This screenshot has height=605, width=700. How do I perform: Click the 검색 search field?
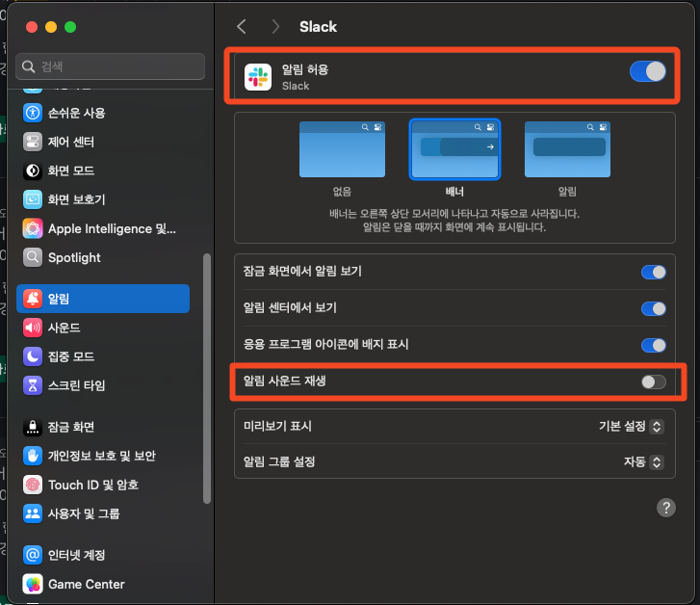point(111,66)
